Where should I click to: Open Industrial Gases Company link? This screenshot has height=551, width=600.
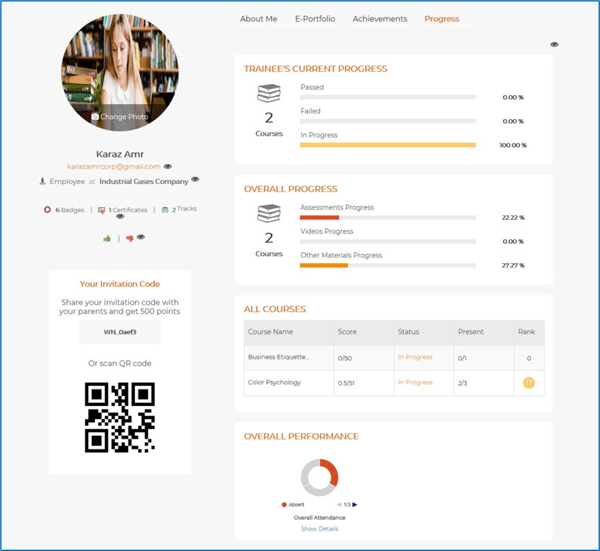(144, 181)
